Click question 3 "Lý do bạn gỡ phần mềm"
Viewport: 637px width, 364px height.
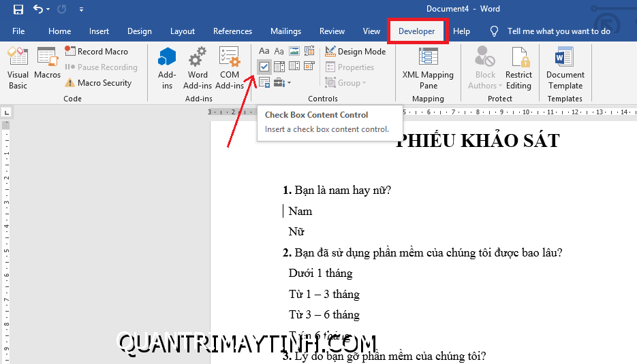[x=384, y=357]
